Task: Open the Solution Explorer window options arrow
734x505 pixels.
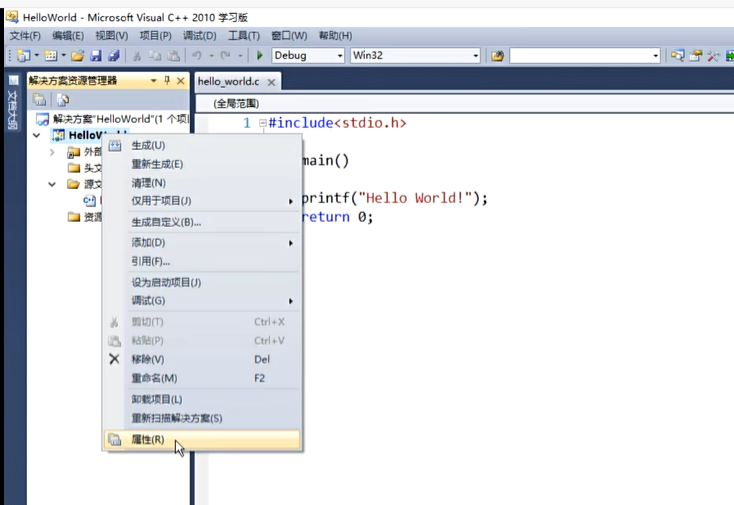Action: tap(154, 81)
